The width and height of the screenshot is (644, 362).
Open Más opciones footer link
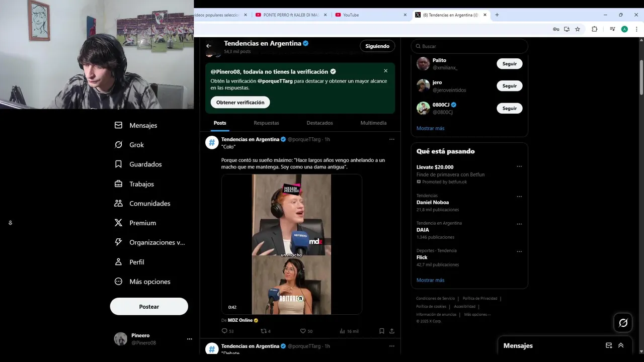[477, 315]
